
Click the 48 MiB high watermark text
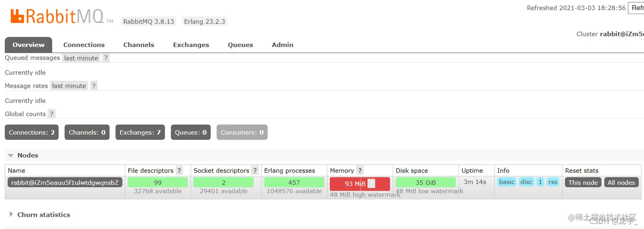[x=365, y=194]
